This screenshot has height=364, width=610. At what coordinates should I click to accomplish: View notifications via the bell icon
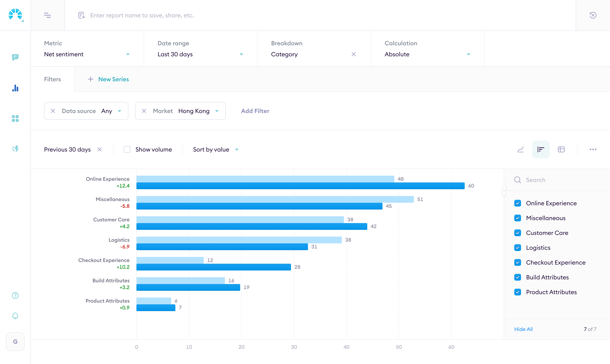point(15,316)
